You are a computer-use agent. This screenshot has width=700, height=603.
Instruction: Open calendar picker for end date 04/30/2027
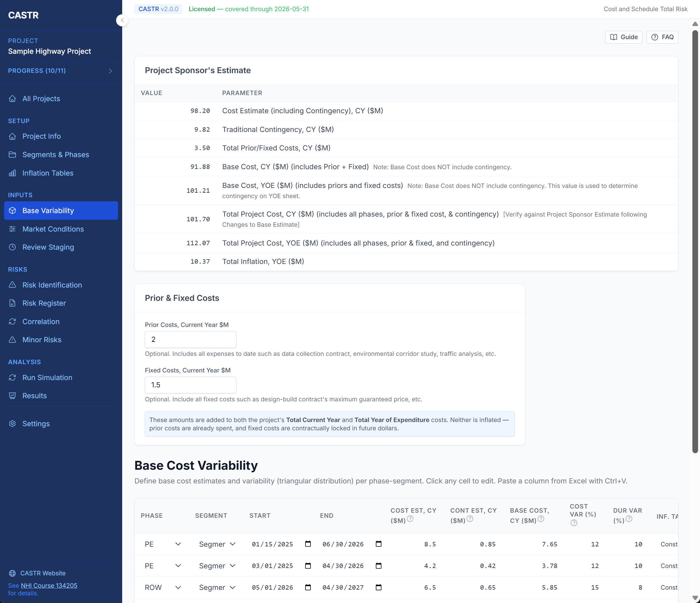click(x=378, y=587)
